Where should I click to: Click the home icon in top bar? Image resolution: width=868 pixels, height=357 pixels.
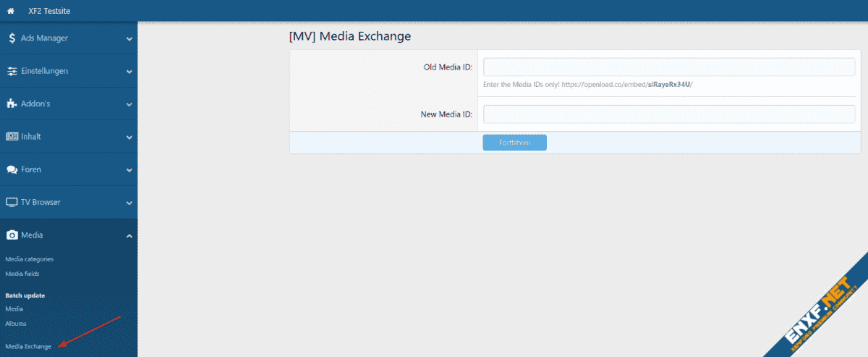click(11, 11)
